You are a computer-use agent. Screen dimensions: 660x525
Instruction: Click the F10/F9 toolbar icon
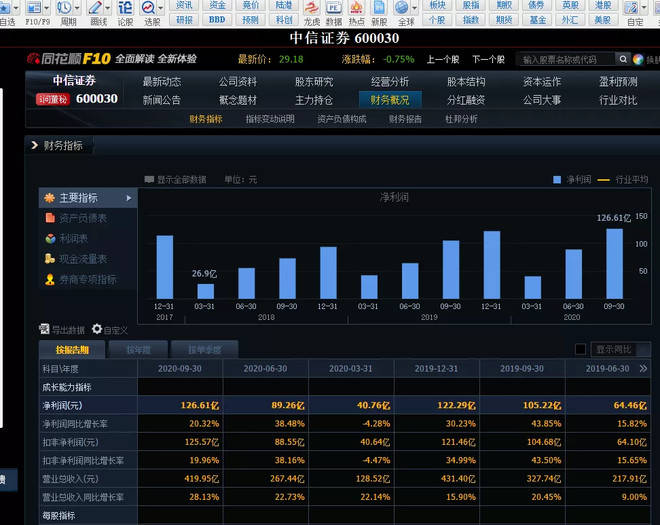click(34, 8)
